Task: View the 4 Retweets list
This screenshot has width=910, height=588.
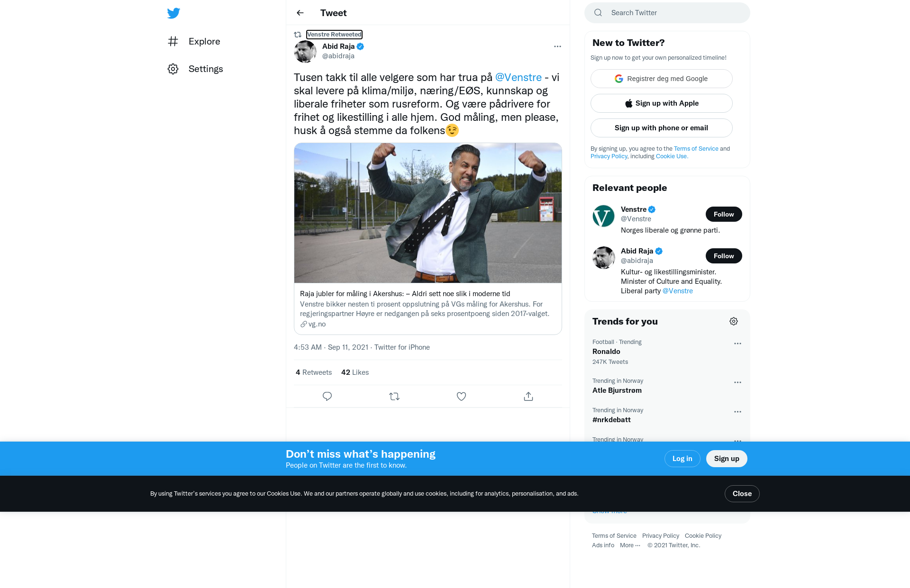Action: click(x=314, y=372)
